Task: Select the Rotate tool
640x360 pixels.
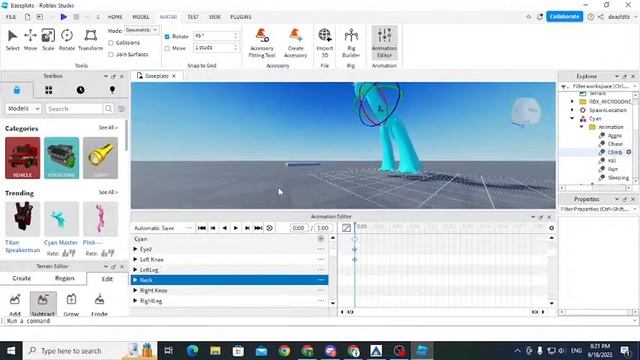Action: (67, 40)
